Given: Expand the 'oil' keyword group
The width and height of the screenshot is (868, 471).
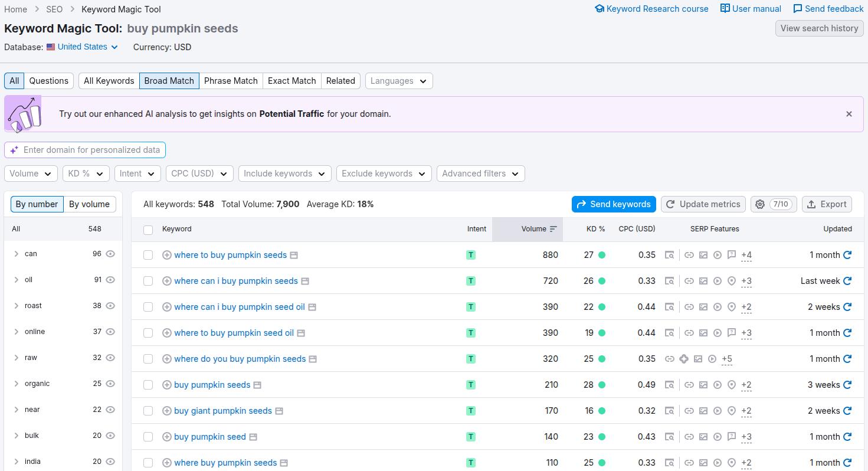Looking at the screenshot, I should pyautogui.click(x=17, y=279).
